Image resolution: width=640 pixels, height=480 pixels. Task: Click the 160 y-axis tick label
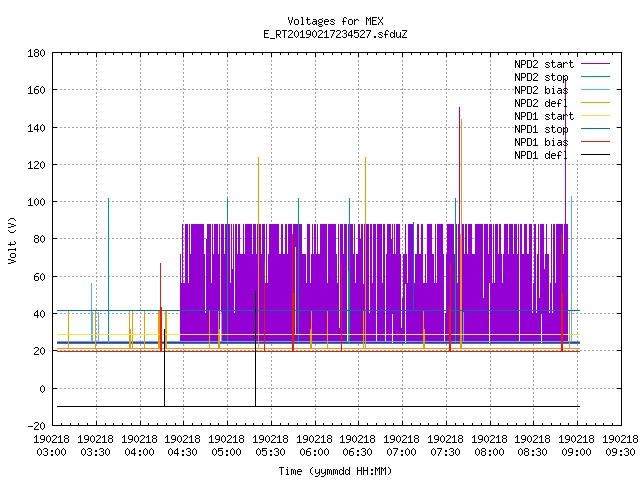(36, 90)
